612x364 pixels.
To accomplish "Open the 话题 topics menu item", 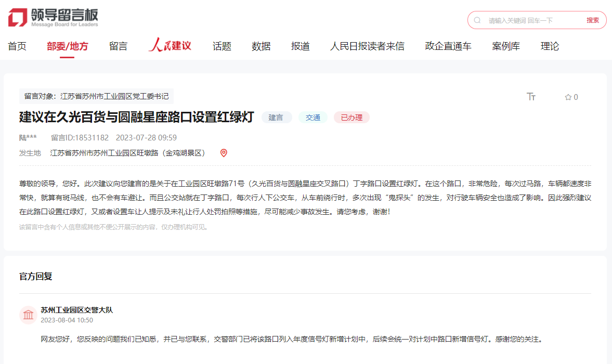I will coord(222,46).
